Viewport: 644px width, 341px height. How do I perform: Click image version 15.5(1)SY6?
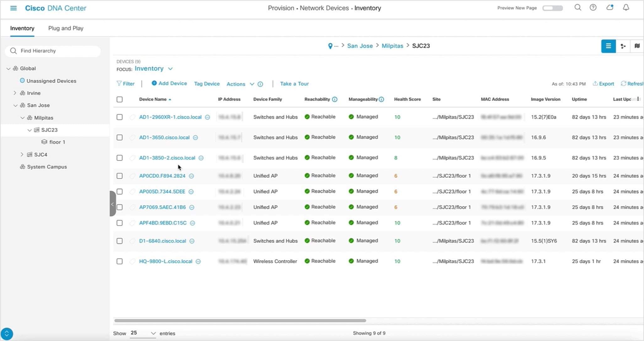[544, 241]
